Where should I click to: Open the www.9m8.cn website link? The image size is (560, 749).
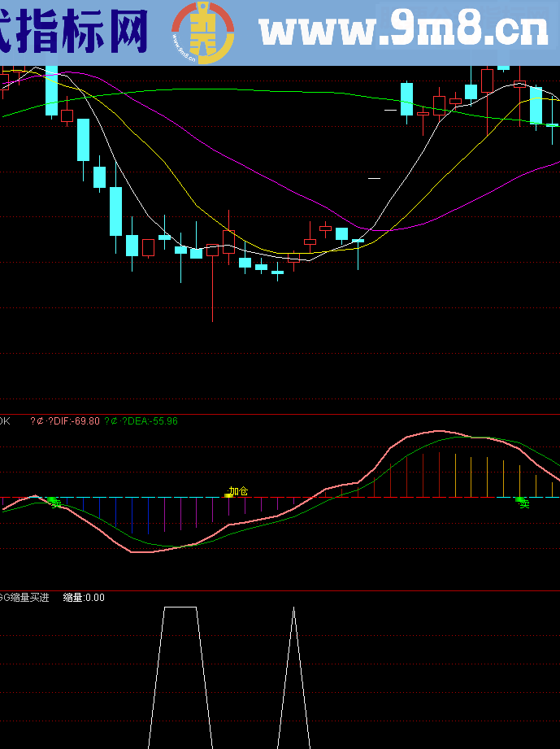[x=404, y=33]
